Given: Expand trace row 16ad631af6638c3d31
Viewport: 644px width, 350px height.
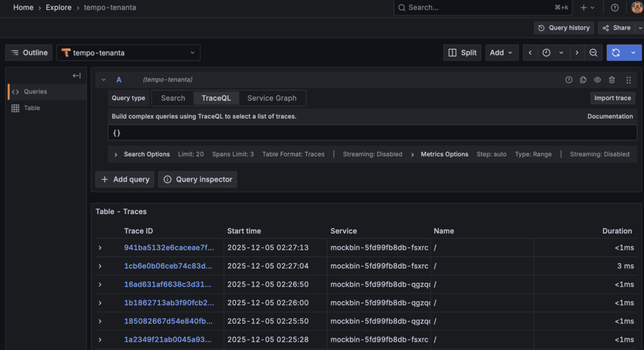Looking at the screenshot, I should click(x=100, y=285).
